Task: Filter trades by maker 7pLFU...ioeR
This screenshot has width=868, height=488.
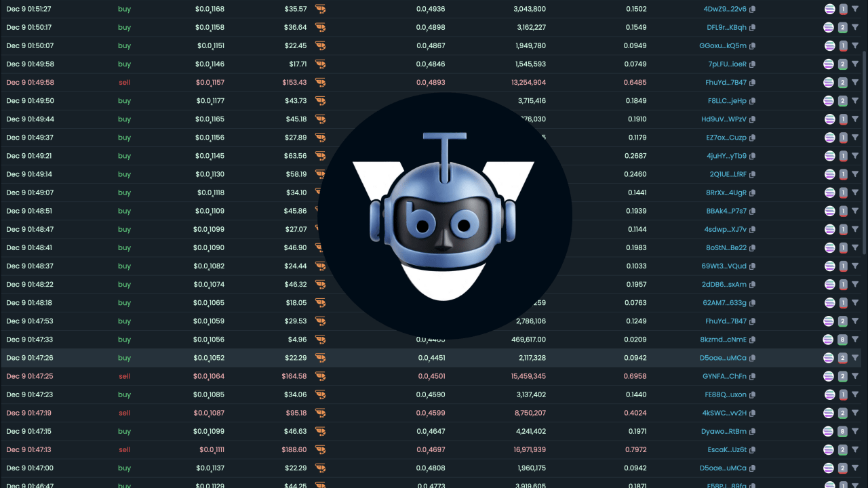Action: (x=854, y=64)
